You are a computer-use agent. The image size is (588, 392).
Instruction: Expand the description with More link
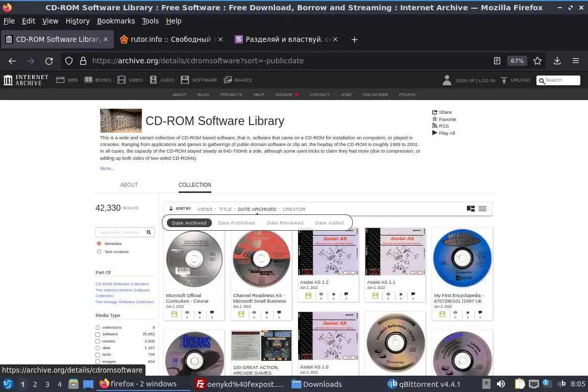[107, 168]
